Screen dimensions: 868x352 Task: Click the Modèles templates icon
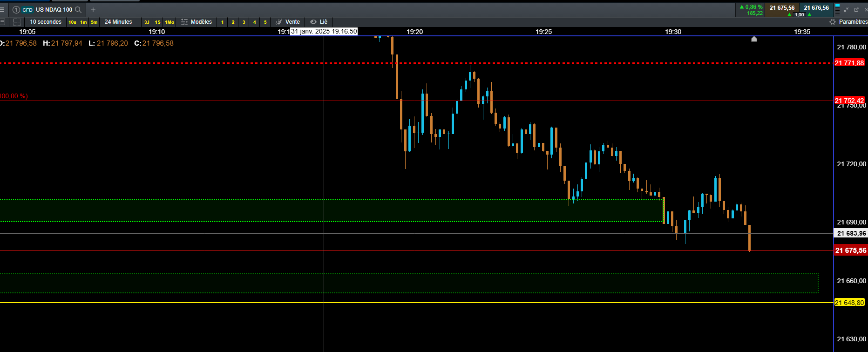tap(184, 22)
